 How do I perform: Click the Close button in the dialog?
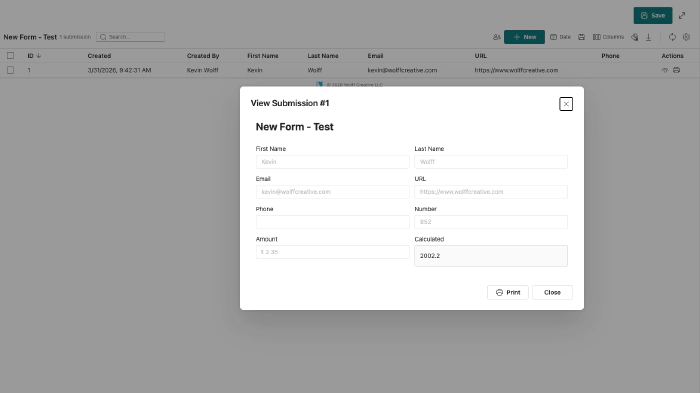[x=552, y=293]
